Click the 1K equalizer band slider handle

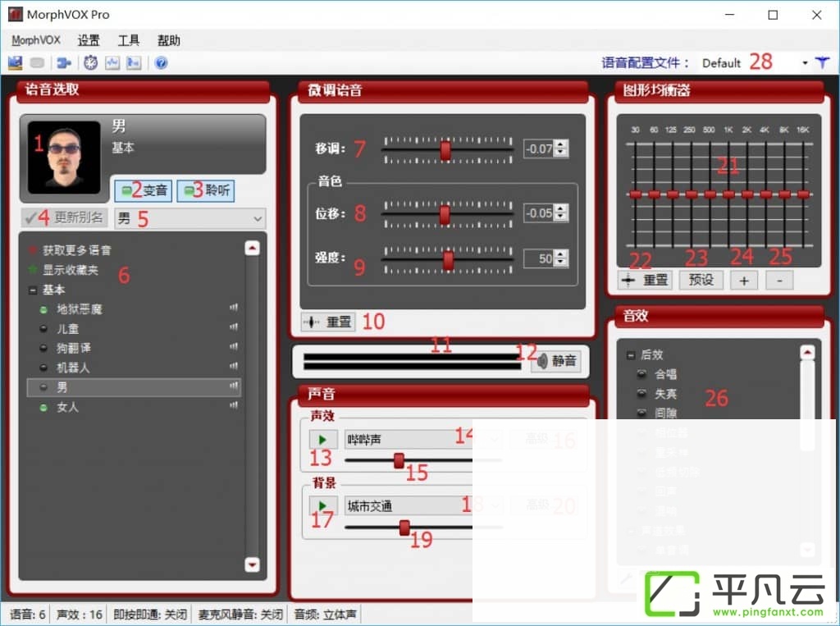(x=728, y=194)
